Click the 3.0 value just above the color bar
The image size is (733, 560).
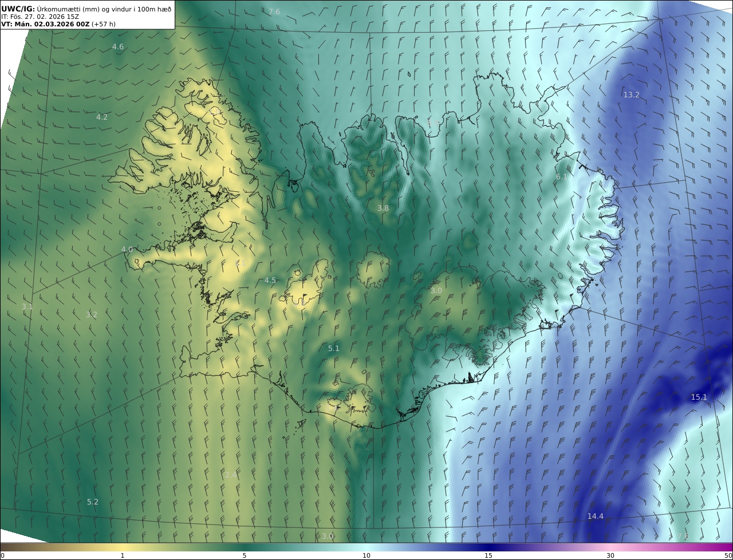tap(328, 536)
